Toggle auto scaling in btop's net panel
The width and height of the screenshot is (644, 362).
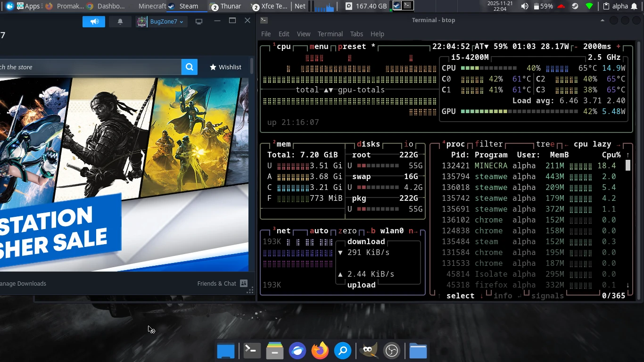coord(320,230)
